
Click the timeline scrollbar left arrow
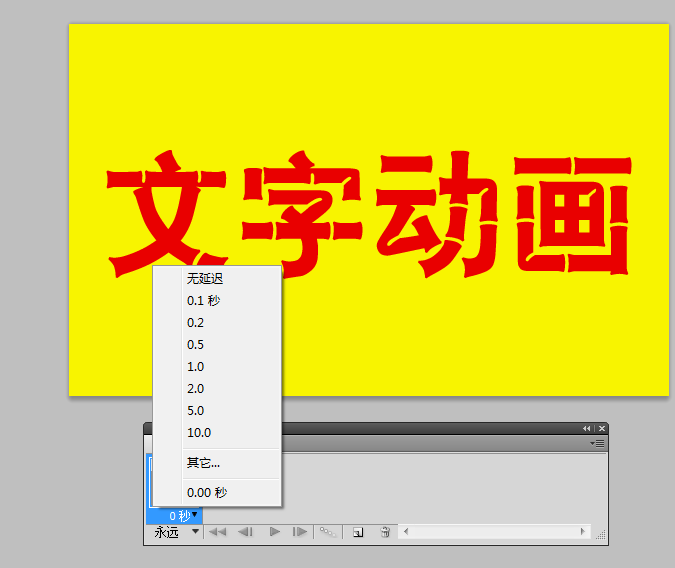pos(406,531)
